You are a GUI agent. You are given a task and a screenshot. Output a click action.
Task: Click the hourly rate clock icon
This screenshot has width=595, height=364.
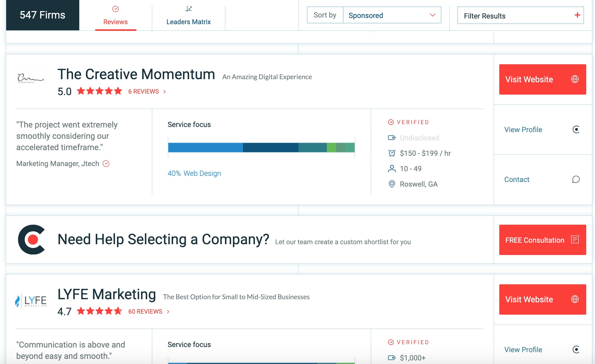(392, 153)
